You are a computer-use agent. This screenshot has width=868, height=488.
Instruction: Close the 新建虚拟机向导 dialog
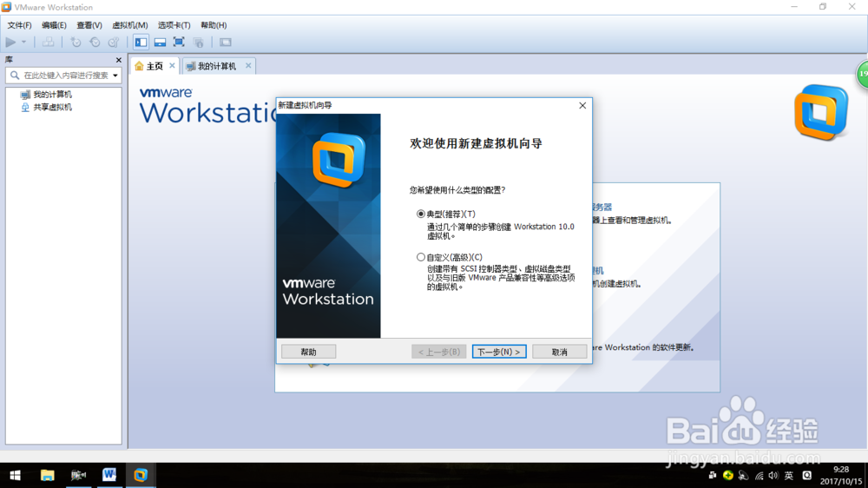(582, 105)
